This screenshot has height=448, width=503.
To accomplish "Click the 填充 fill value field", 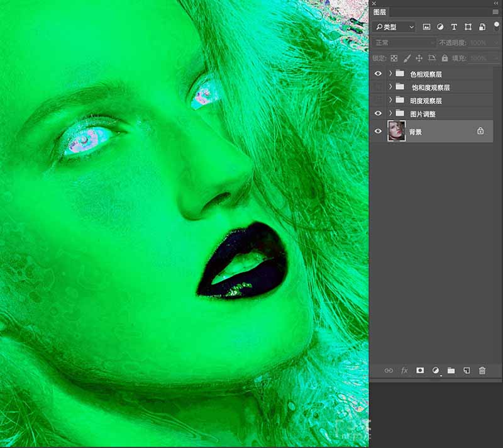I will pyautogui.click(x=483, y=58).
